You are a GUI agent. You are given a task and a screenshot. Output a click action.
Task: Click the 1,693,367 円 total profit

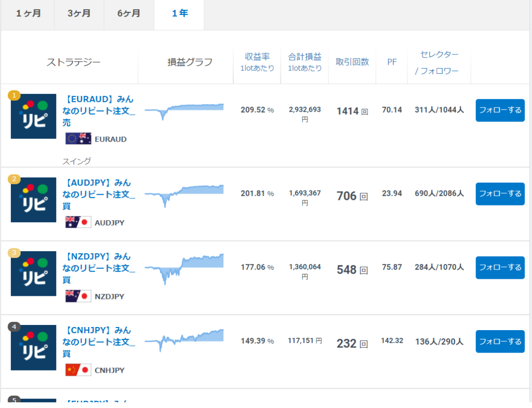304,198
